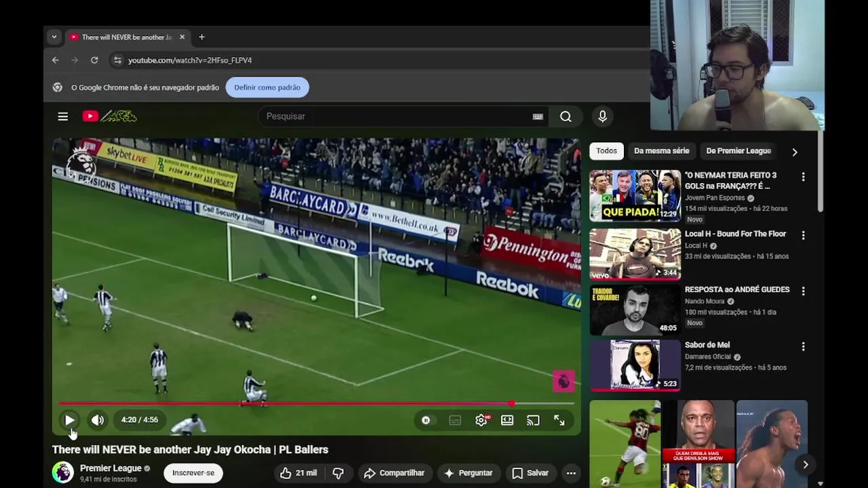Viewport: 868px width, 488px height.
Task: Open Premier League channel name
Action: 111,468
